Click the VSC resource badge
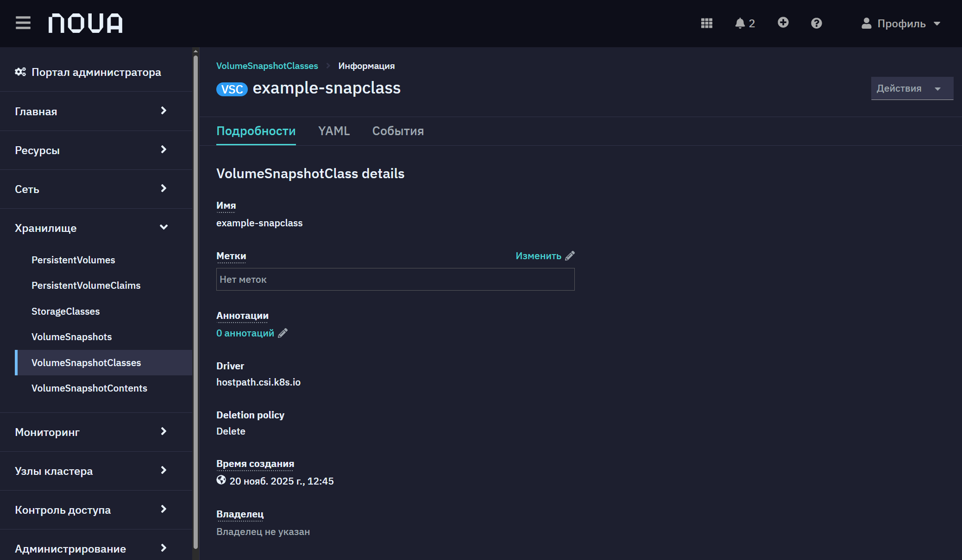This screenshot has height=560, width=962. point(232,89)
